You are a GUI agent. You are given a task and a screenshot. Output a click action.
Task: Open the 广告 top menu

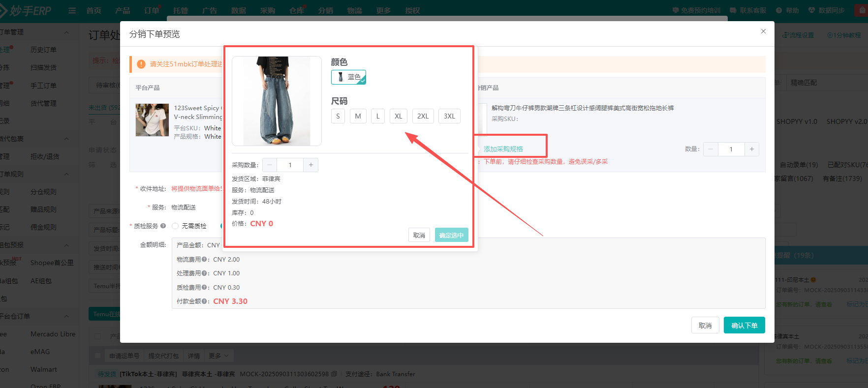210,10
